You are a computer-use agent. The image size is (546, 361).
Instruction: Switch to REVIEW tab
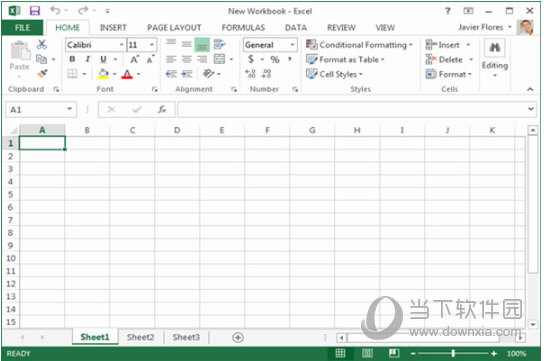coord(341,28)
